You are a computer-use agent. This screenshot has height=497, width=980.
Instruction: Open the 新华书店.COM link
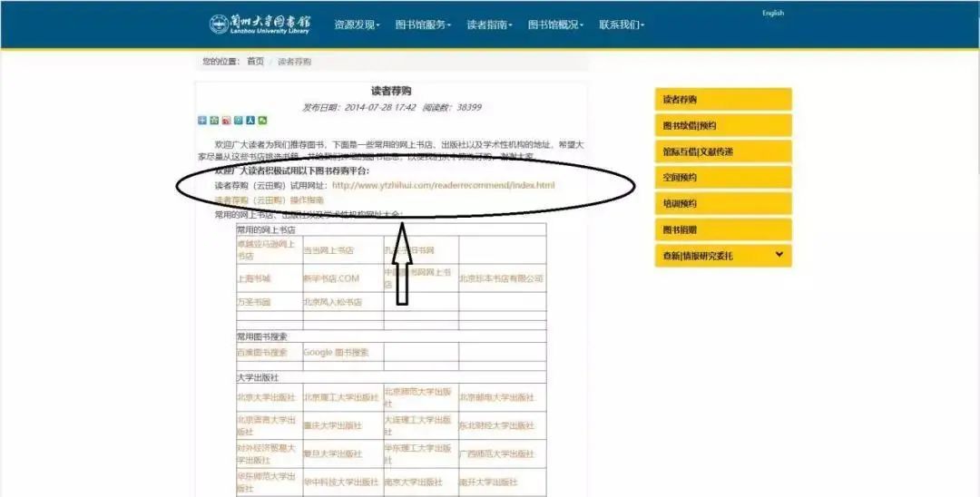coord(332,278)
